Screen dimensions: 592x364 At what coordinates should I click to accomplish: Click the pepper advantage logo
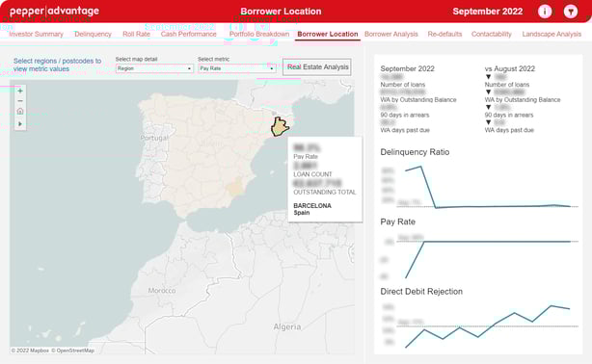click(x=54, y=11)
